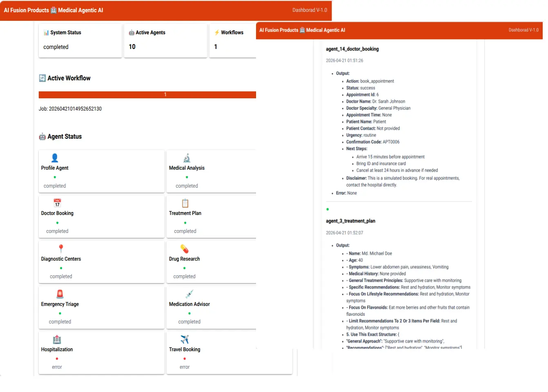
Task: Click hospital icon in right window header
Action: 302,30
